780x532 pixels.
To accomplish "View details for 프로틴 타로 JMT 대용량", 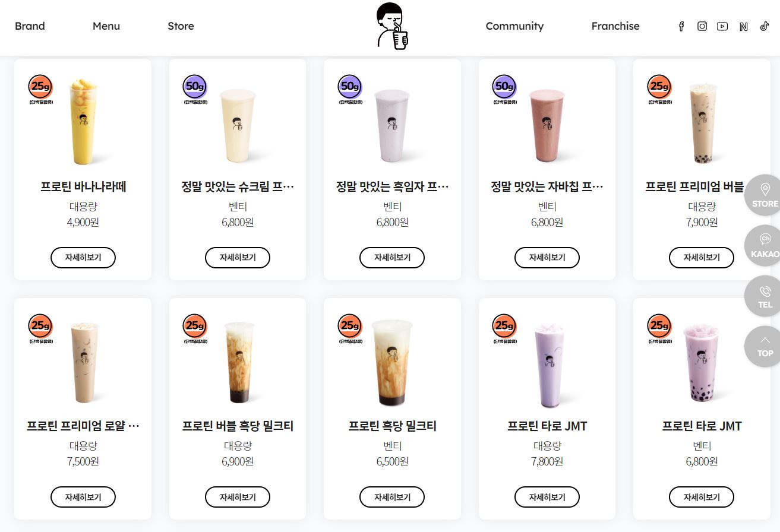I will [x=547, y=497].
